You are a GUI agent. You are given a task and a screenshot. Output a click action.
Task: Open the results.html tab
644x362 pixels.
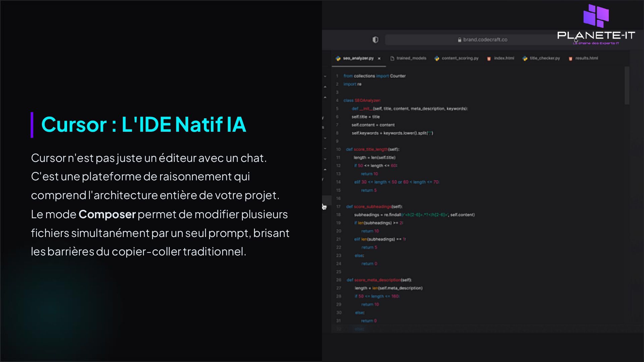click(586, 58)
